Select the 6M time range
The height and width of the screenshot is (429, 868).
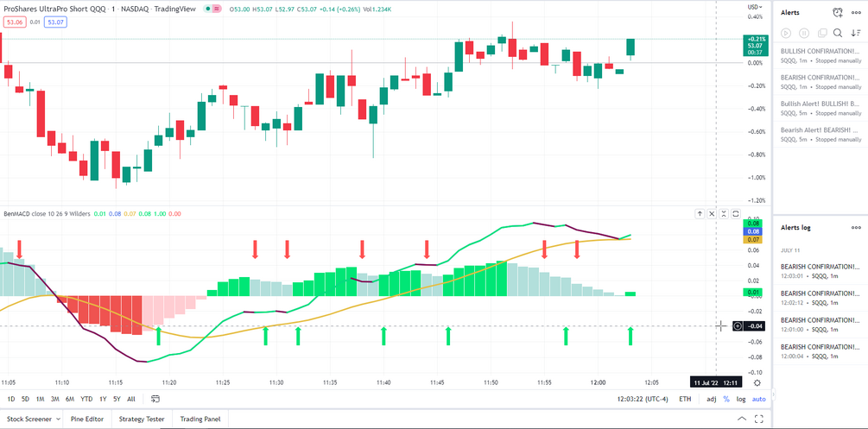point(70,399)
